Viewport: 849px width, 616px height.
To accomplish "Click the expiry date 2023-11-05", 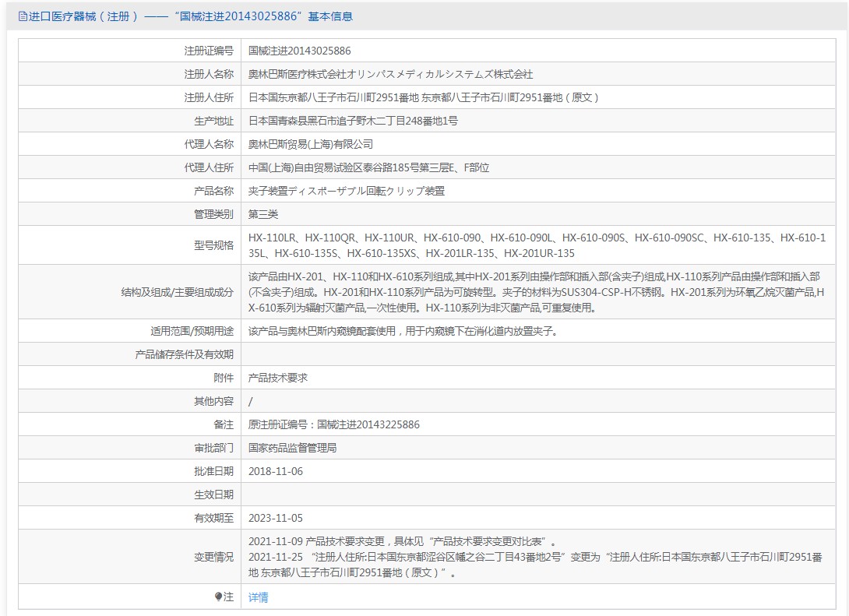I will (275, 518).
